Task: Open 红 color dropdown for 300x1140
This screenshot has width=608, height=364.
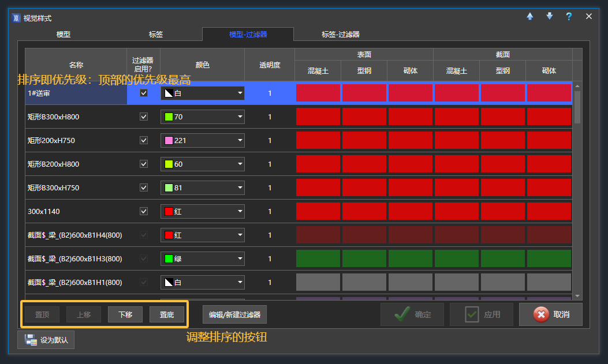Action: point(203,211)
